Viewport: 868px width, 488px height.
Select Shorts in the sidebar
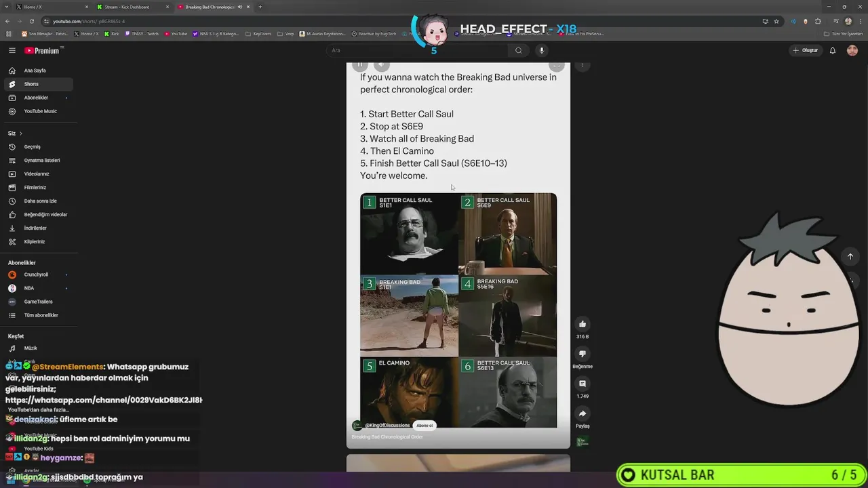tap(39, 84)
